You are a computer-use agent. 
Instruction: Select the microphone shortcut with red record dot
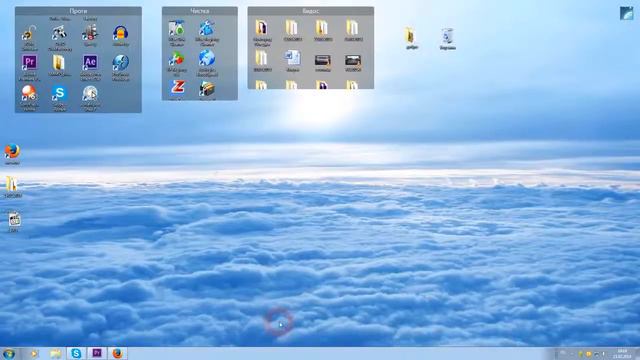tap(90, 32)
